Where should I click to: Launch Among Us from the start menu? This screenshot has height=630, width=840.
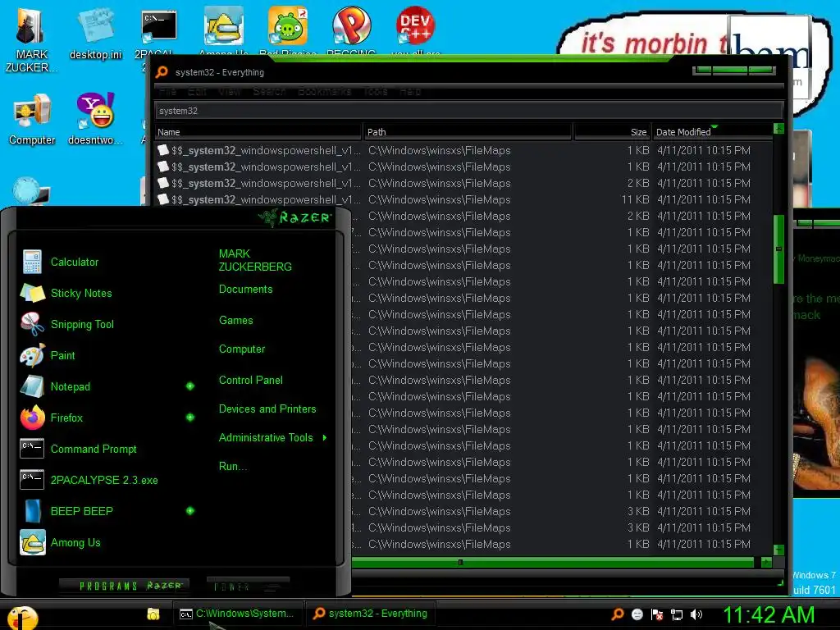click(75, 542)
